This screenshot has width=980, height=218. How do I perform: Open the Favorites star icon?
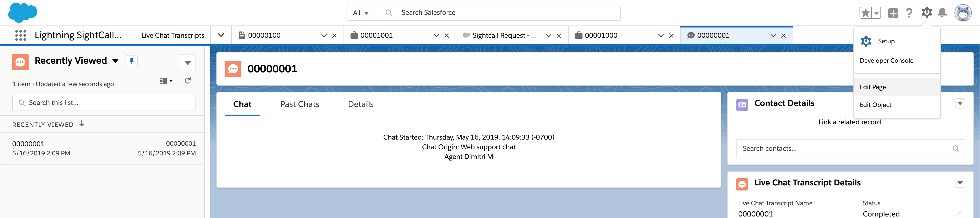865,13
